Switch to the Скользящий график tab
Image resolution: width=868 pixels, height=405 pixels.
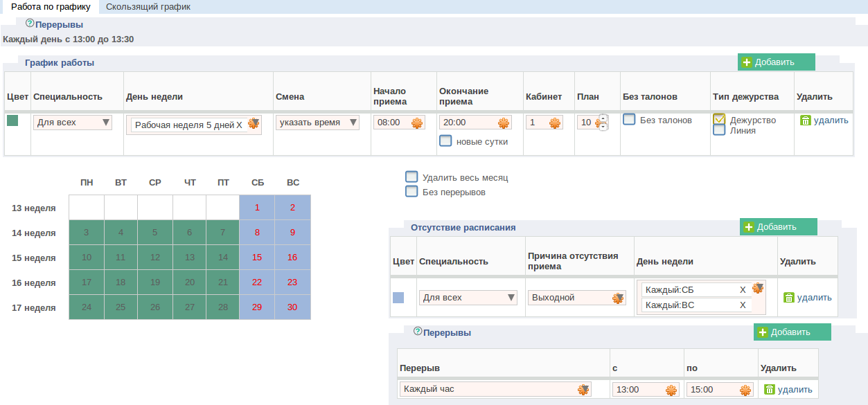click(x=148, y=7)
